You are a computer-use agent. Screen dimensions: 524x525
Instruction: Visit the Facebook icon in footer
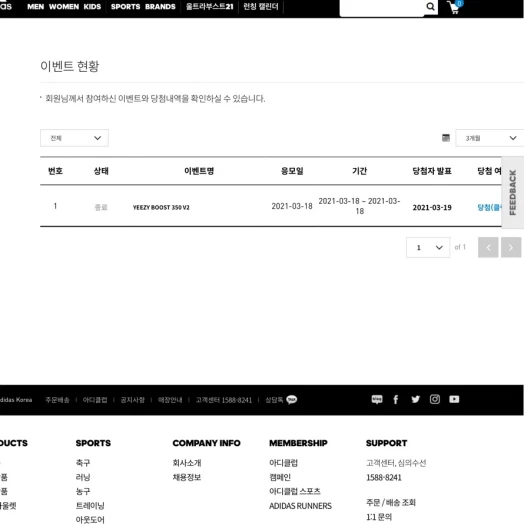(x=396, y=399)
